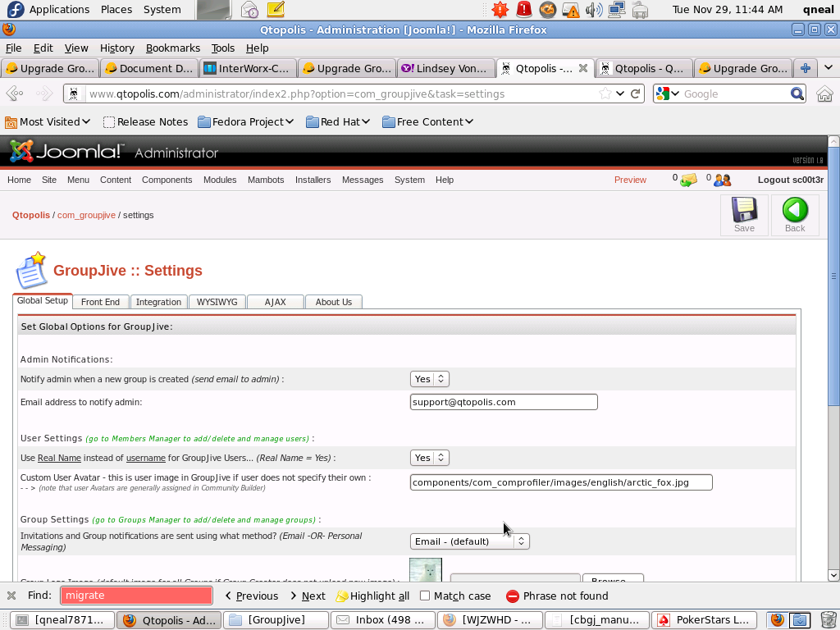The width and height of the screenshot is (840, 630).
Task: Open the Trash icon in bottom panel
Action: pyautogui.click(x=828, y=620)
